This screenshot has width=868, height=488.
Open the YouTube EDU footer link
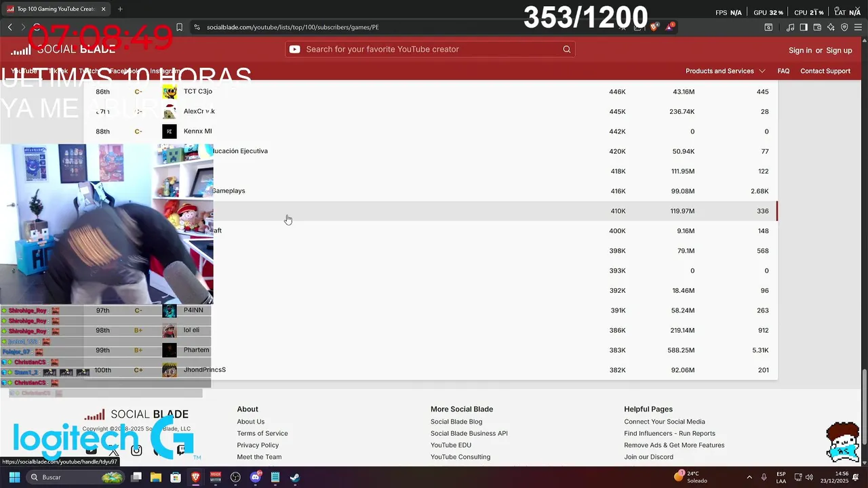(451, 445)
